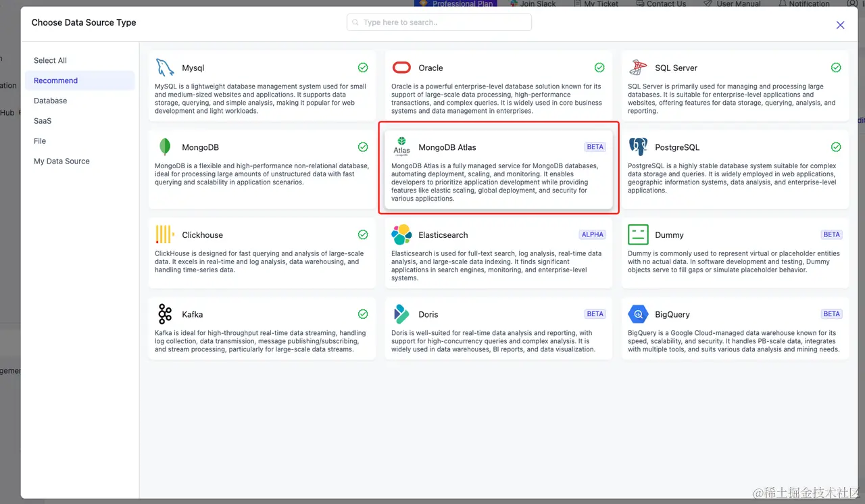865x504 pixels.
Task: Click the Kafka description paragraph
Action: tap(261, 341)
